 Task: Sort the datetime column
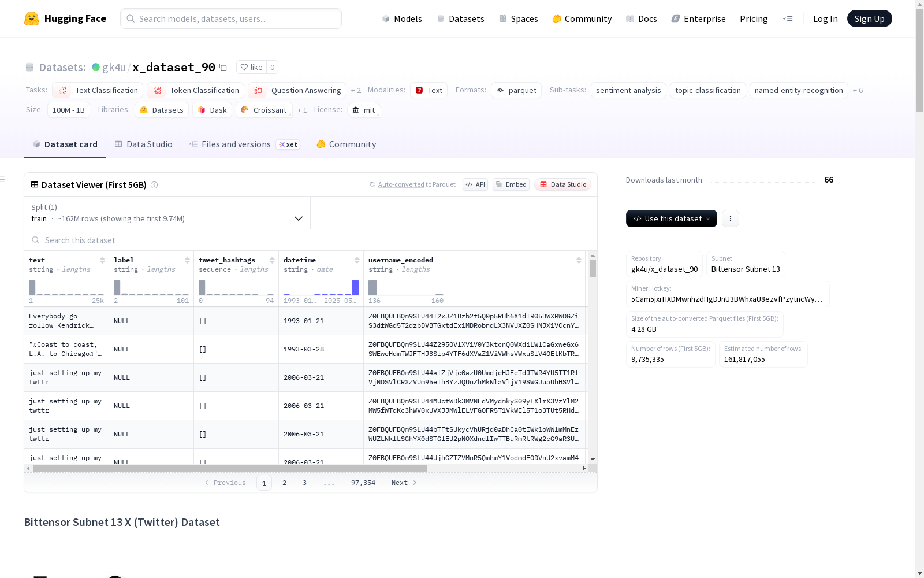tap(357, 260)
